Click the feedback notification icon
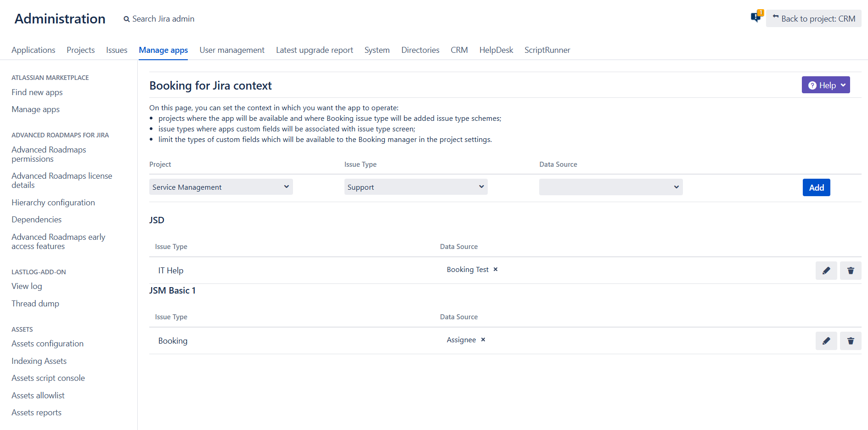The height and width of the screenshot is (430, 868). (755, 17)
